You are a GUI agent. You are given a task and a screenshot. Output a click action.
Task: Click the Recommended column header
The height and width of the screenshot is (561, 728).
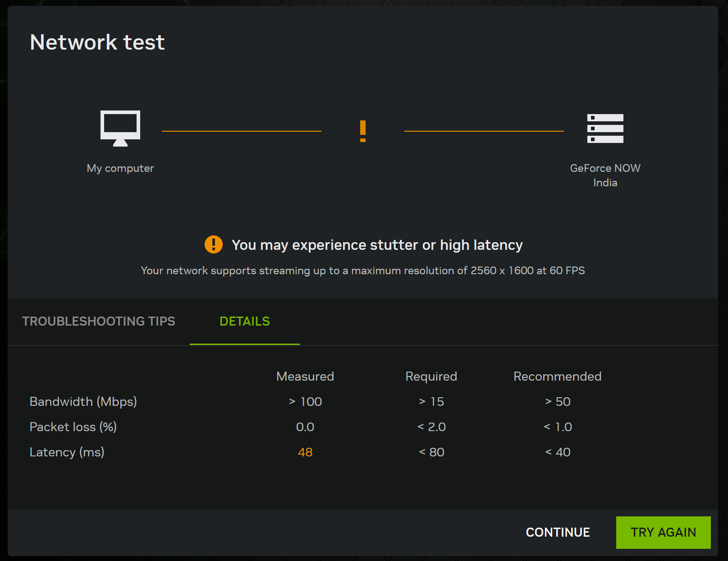[557, 376]
